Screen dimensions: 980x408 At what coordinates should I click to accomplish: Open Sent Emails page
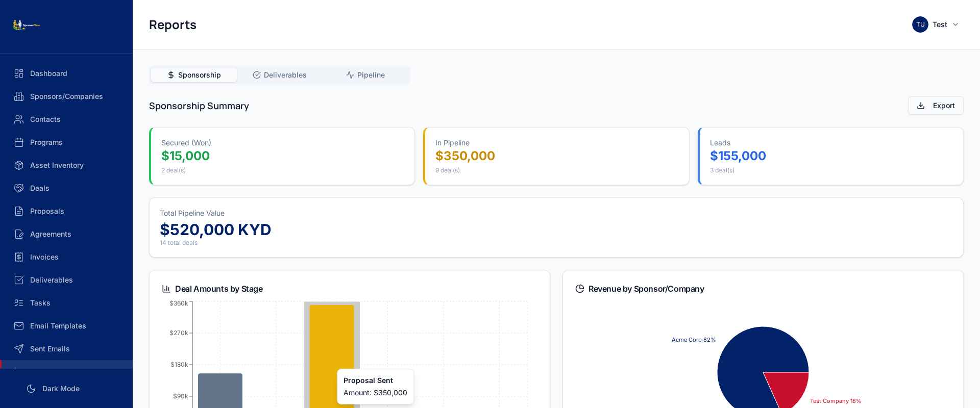click(66, 349)
